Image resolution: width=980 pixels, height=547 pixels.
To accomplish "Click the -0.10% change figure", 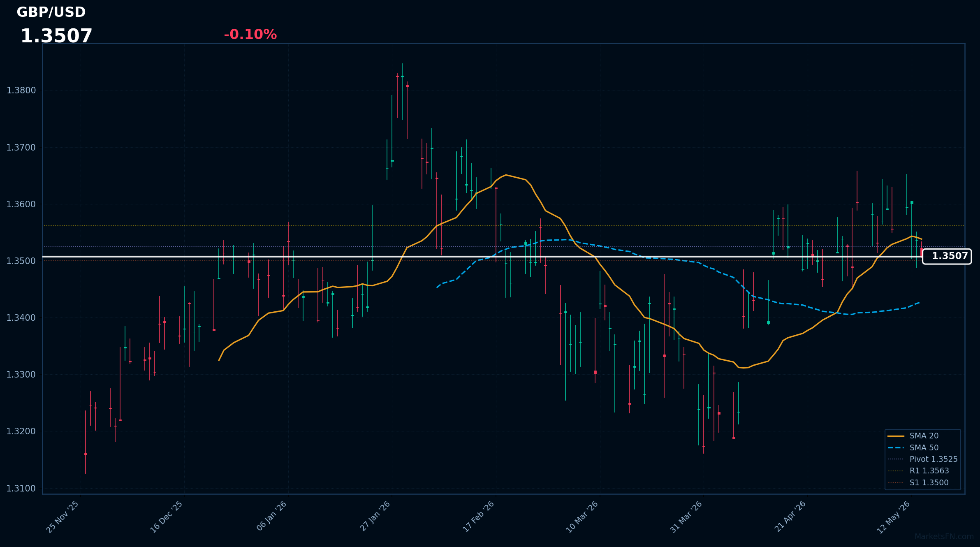I will pyautogui.click(x=250, y=35).
